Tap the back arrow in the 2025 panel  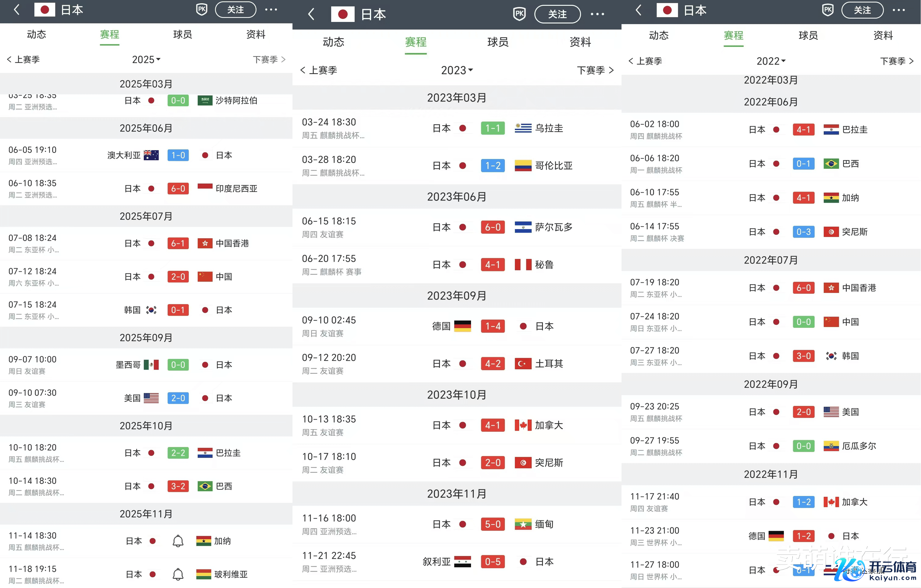pos(16,9)
